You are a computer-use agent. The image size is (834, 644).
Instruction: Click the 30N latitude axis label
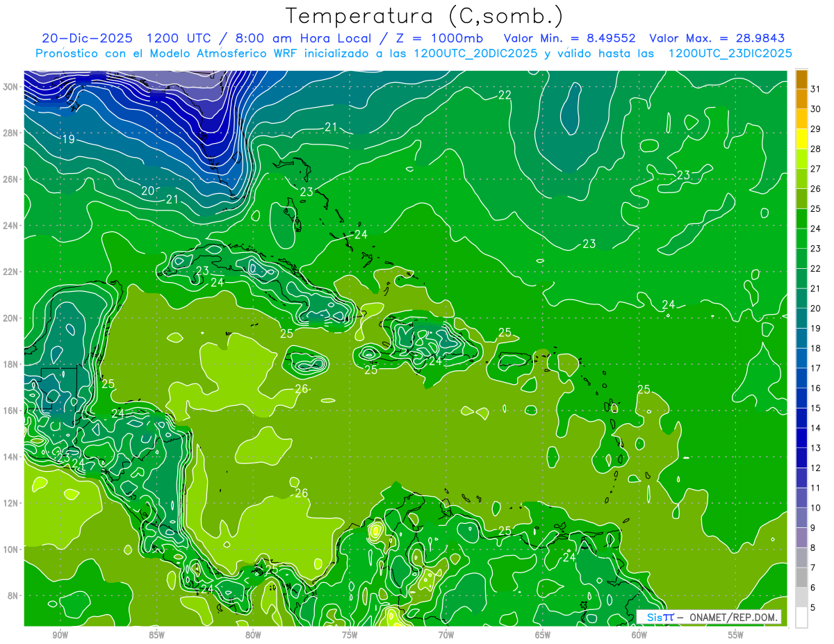click(12, 87)
